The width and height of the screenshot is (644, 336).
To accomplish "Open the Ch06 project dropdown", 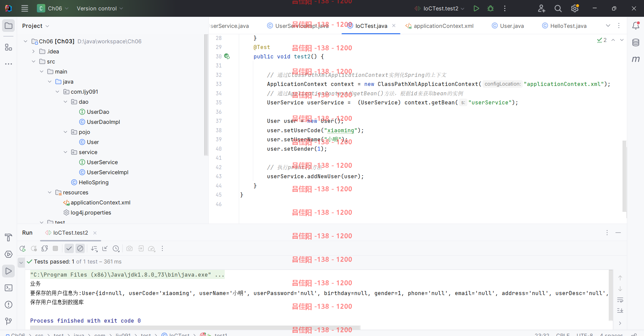I will (53, 8).
